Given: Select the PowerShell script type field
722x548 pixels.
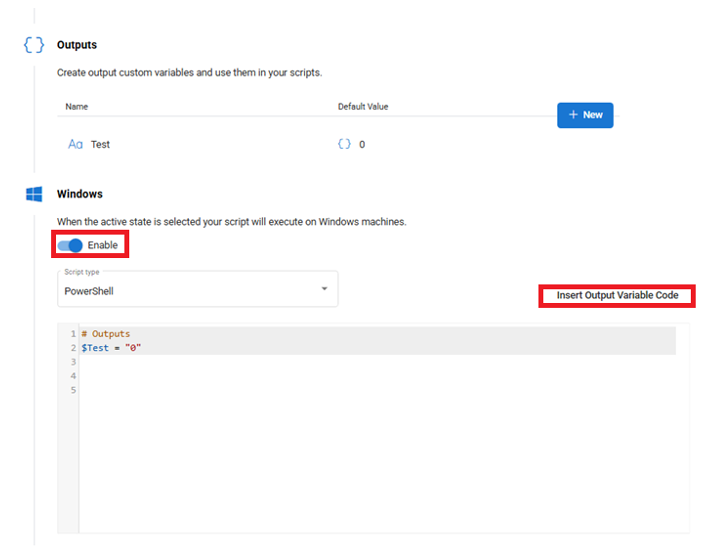Looking at the screenshot, I should (x=190, y=290).
